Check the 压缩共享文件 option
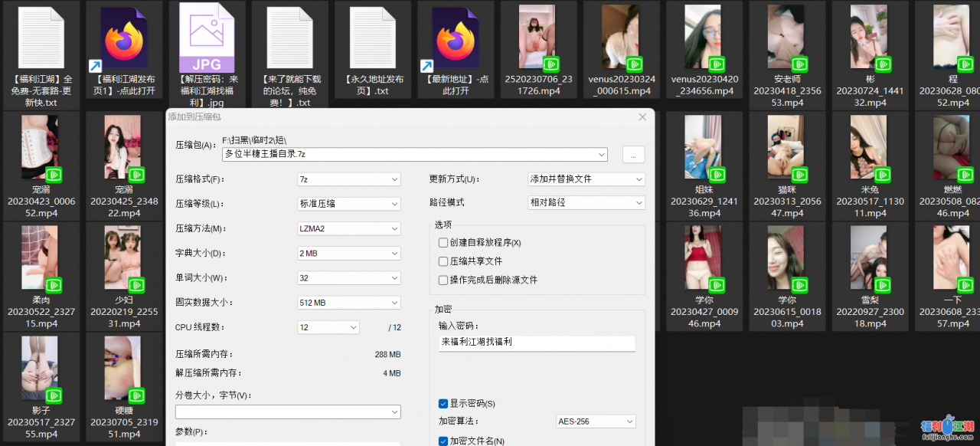 (443, 261)
